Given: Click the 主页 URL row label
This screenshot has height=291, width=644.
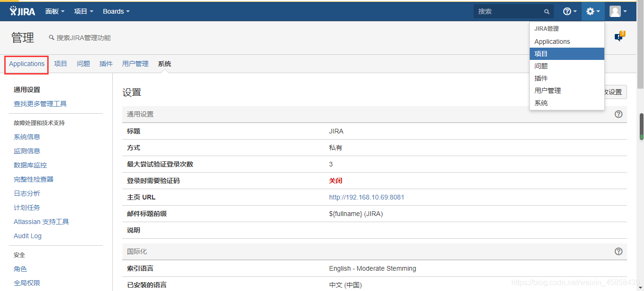Looking at the screenshot, I should [141, 197].
